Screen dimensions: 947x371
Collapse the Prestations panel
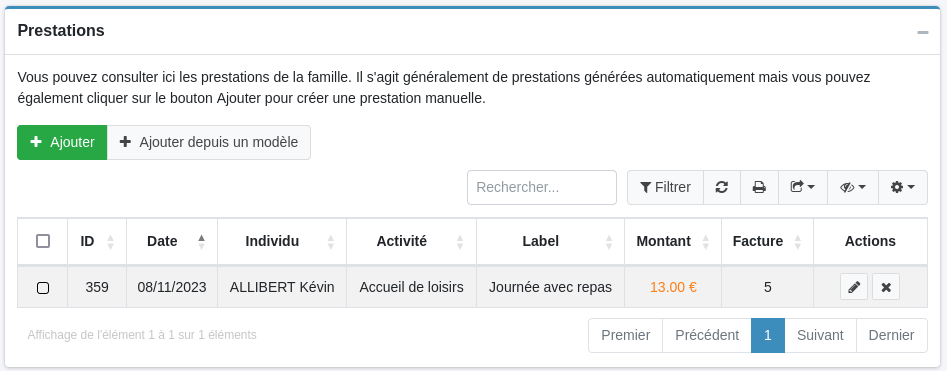point(923,32)
